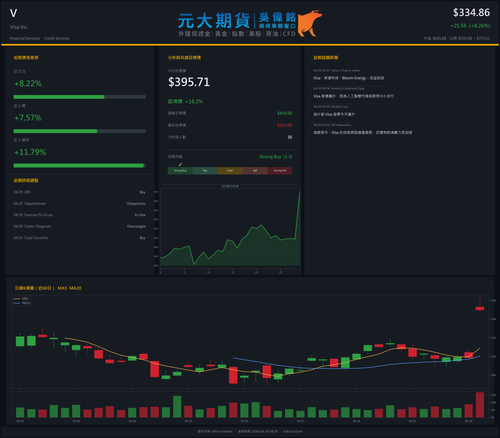Open the MT Newswires Visa headline
This screenshot has width=500, height=438.
tap(363, 132)
